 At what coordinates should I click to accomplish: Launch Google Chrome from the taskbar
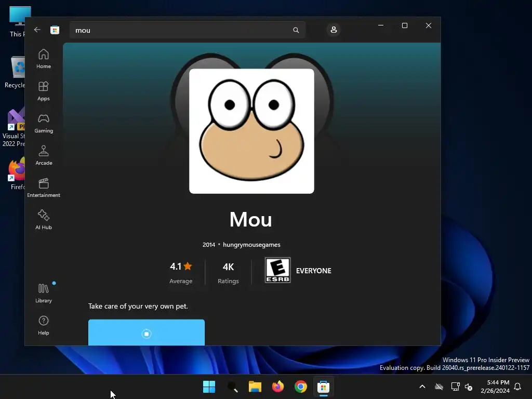click(x=301, y=387)
